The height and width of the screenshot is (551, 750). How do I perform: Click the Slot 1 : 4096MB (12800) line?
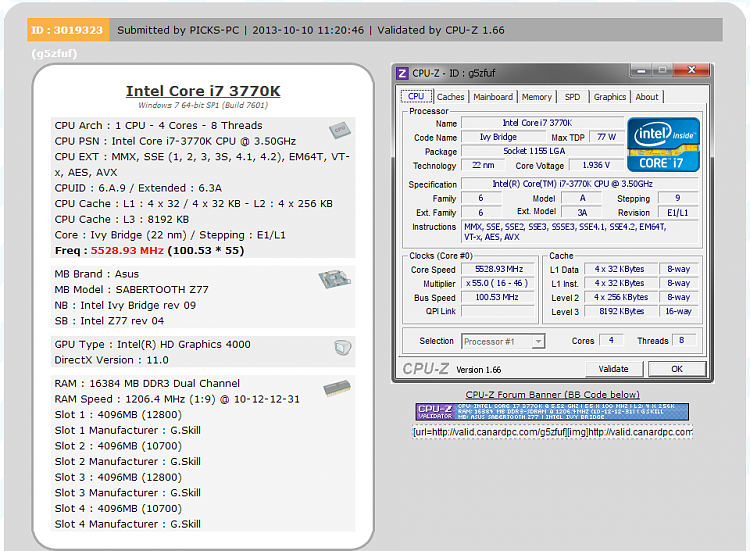pos(118,415)
